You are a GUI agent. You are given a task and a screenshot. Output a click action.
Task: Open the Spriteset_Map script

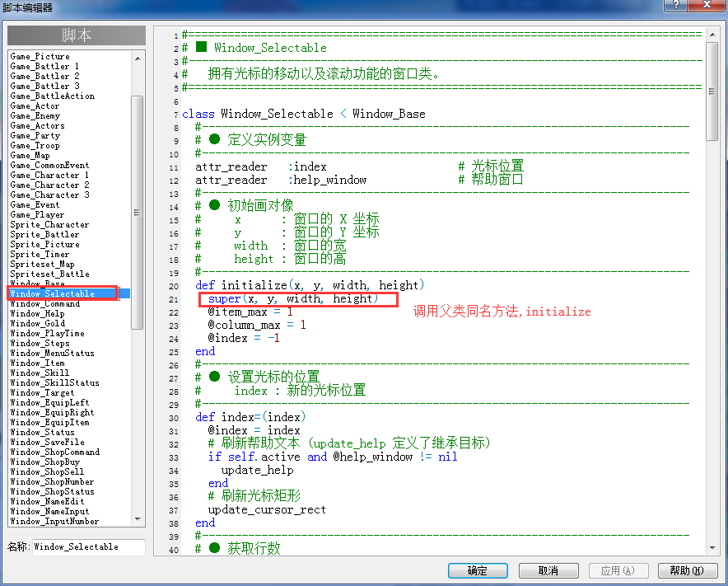coord(42,264)
